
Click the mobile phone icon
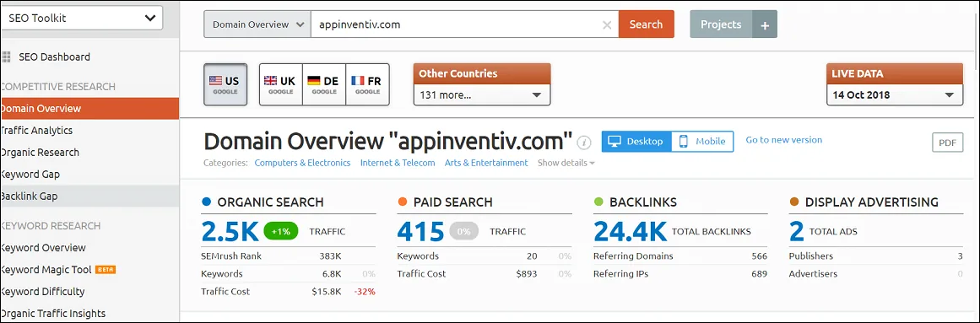click(683, 141)
